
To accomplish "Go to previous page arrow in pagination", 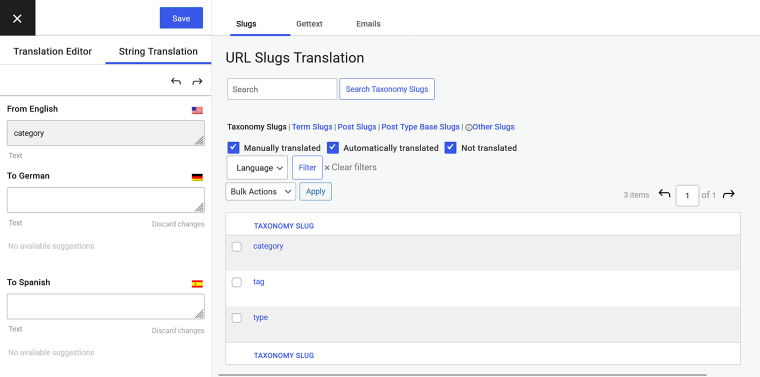I will [664, 194].
